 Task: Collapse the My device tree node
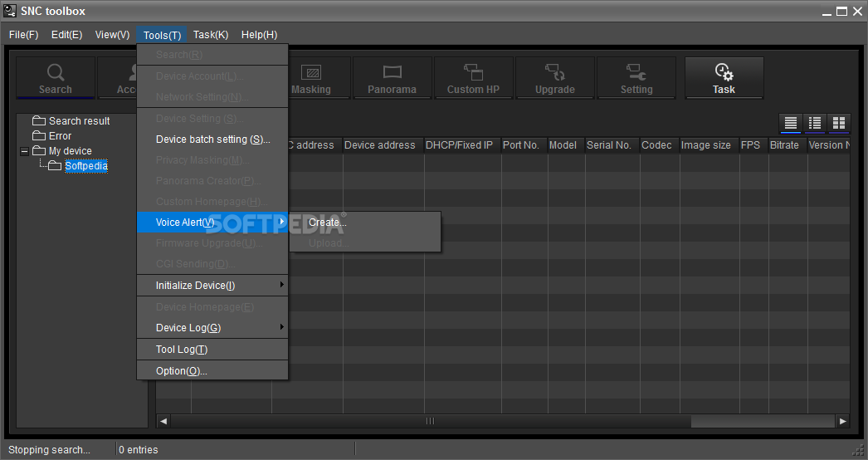(x=24, y=151)
